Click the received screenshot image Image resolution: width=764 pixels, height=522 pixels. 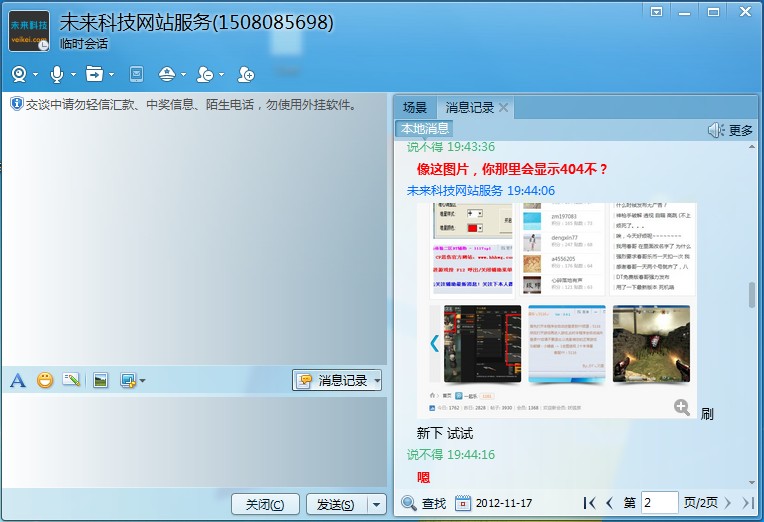pos(557,310)
